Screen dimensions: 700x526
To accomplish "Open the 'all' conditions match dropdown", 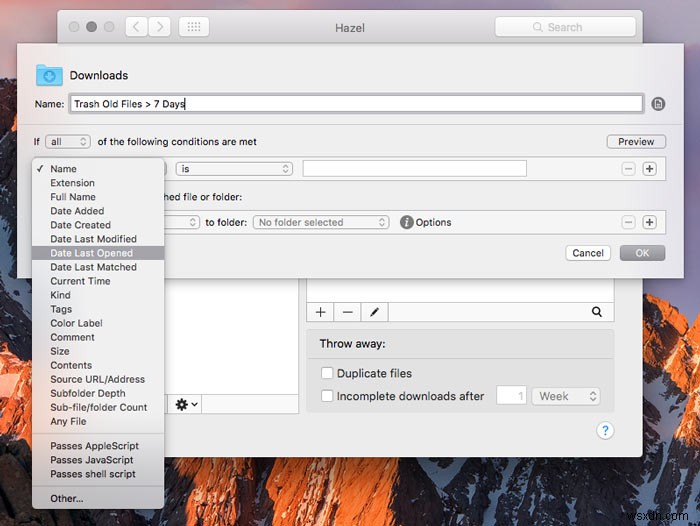I will pos(69,142).
